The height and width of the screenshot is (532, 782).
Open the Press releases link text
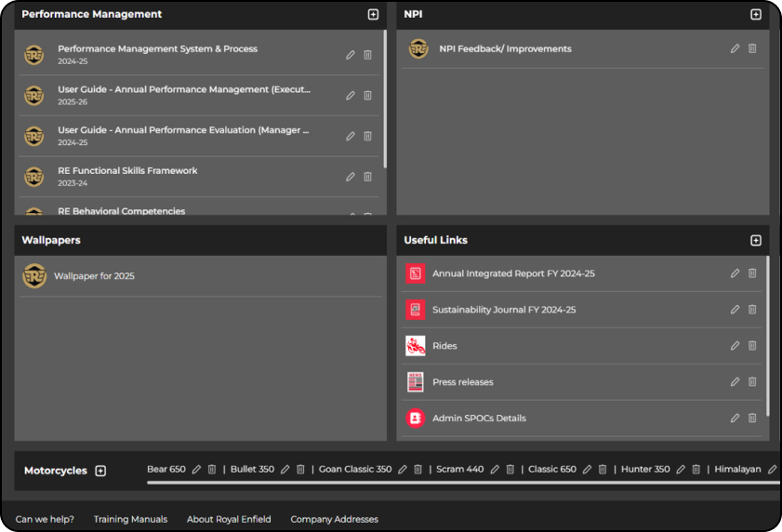coord(463,381)
